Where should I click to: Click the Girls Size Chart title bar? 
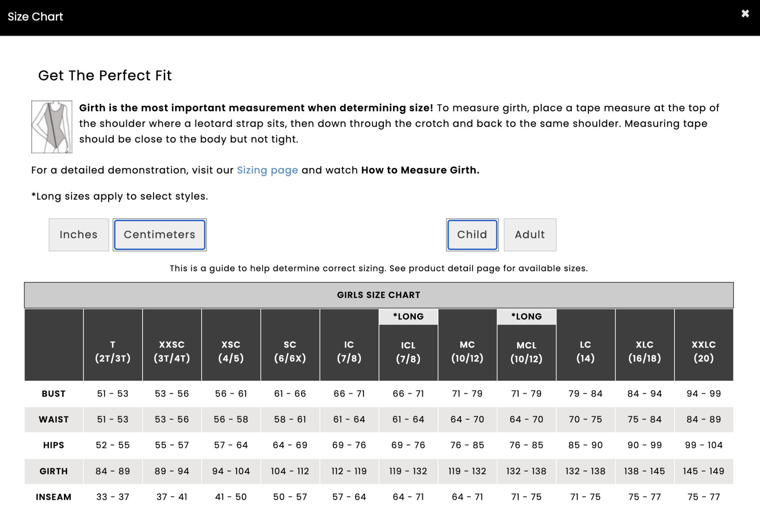379,295
